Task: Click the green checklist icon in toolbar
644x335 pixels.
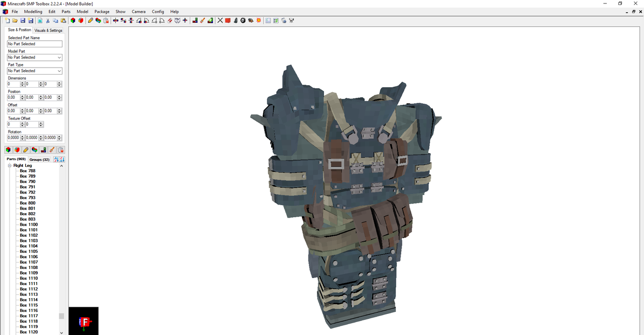Action: pyautogui.click(x=276, y=21)
